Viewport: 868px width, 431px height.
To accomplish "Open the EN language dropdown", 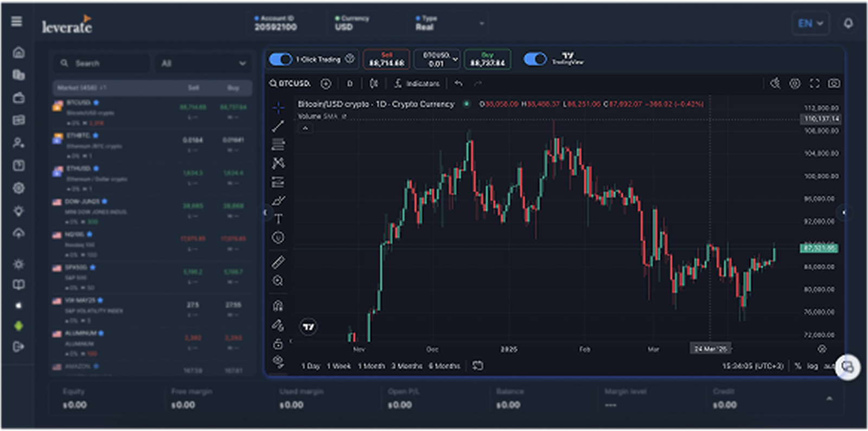I will tap(810, 23).
